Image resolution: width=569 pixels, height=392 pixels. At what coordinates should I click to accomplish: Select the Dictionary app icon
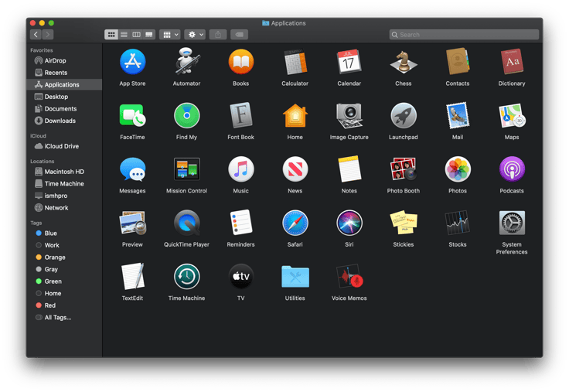coord(512,62)
